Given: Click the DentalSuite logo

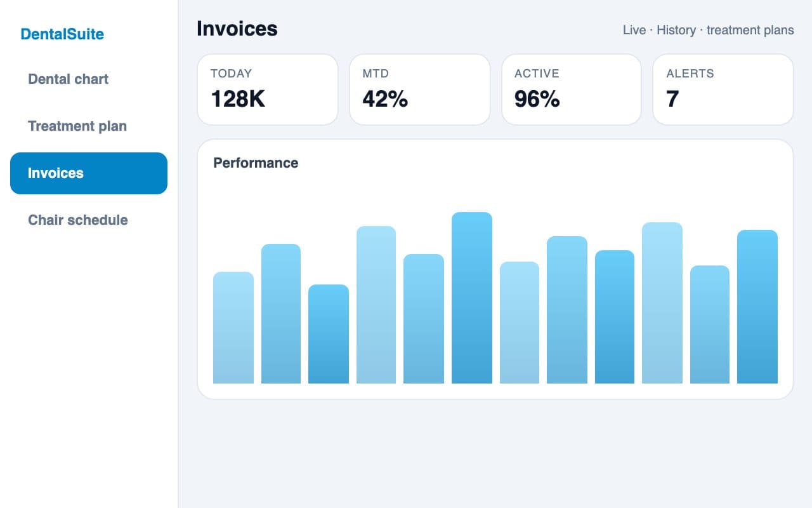Looking at the screenshot, I should click(62, 34).
